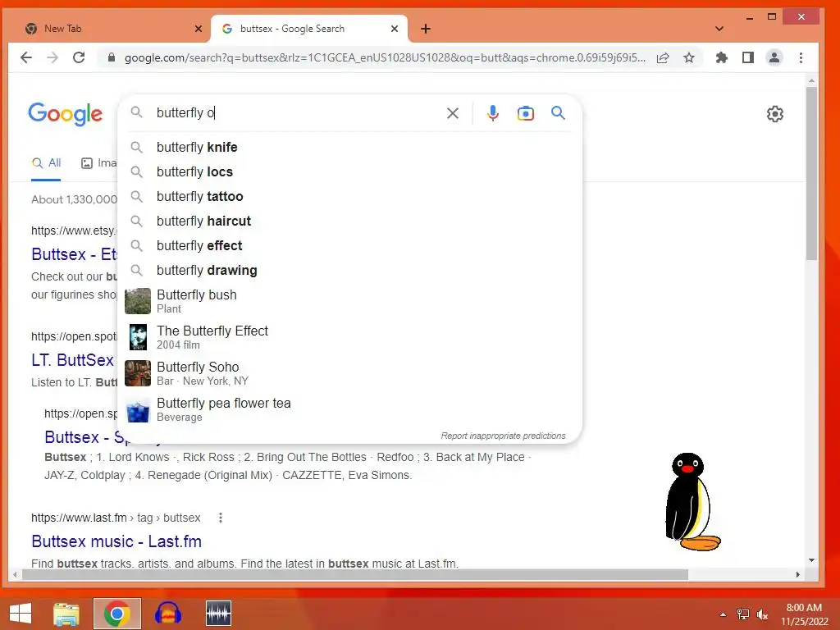This screenshot has height=630, width=840.
Task: Choose suggestion butterfly drawing
Action: coord(349,271)
